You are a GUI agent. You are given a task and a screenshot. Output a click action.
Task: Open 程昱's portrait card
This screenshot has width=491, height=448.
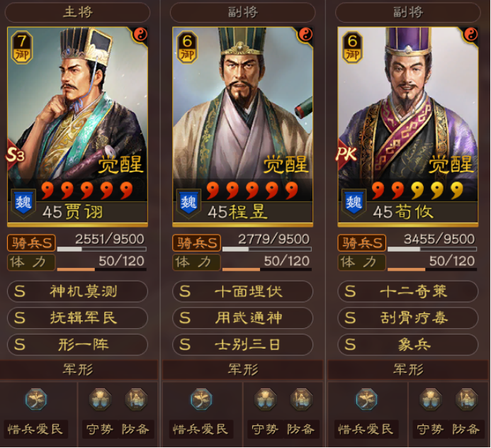(x=242, y=126)
